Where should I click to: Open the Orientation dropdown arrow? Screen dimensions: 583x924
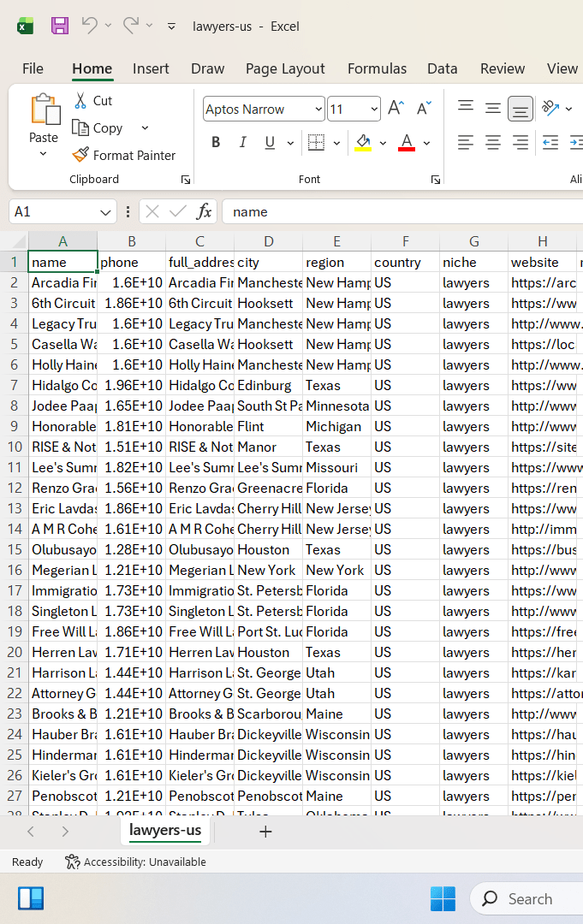point(568,109)
